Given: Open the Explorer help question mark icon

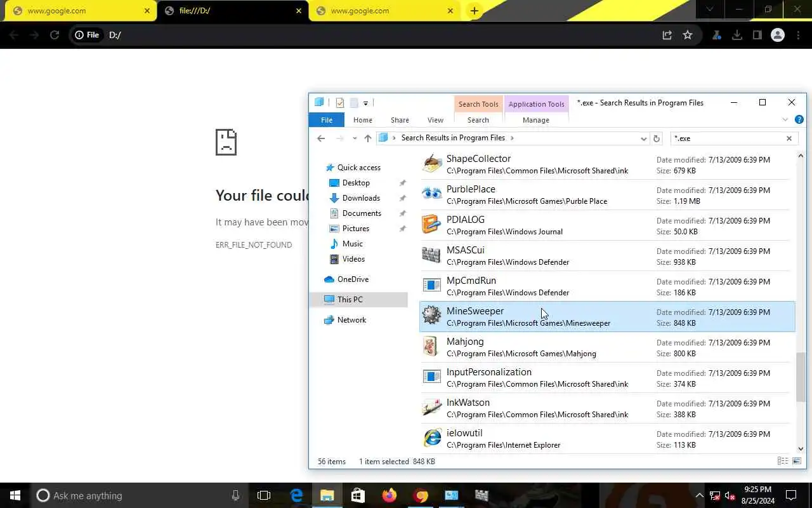Looking at the screenshot, I should (799, 119).
